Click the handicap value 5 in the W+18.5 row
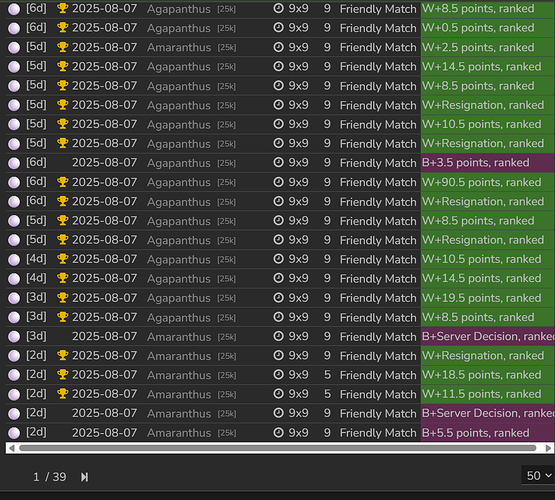This screenshot has height=500, width=555. pyautogui.click(x=327, y=374)
